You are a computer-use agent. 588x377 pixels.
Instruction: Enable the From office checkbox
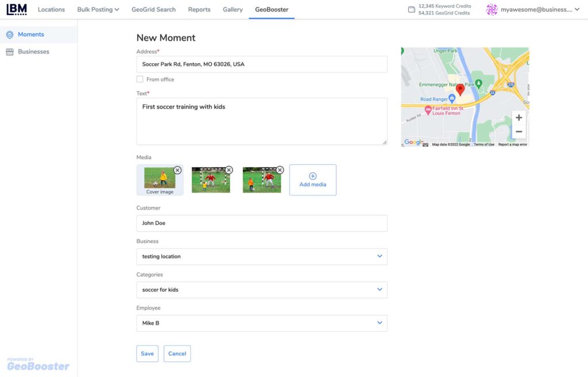coord(140,79)
